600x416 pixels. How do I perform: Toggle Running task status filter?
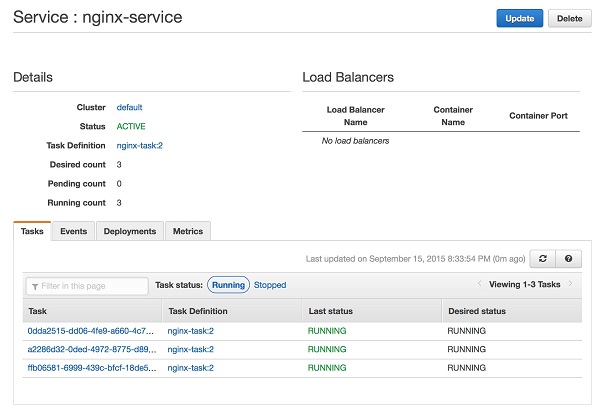click(229, 285)
